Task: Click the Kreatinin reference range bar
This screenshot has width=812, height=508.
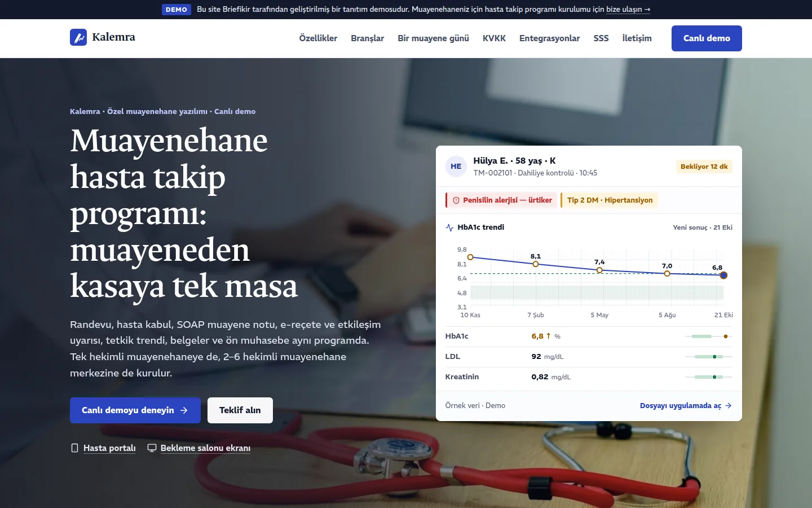Action: pos(709,377)
